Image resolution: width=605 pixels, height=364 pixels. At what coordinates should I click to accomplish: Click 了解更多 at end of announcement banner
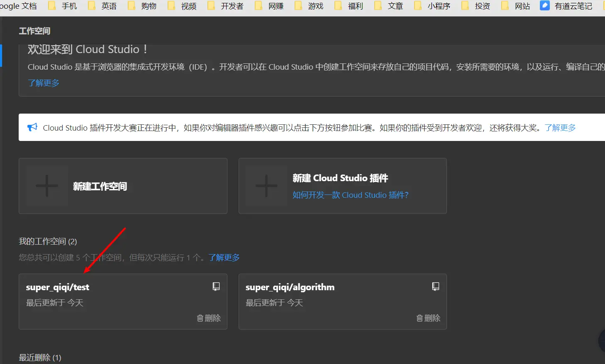pyautogui.click(x=560, y=127)
